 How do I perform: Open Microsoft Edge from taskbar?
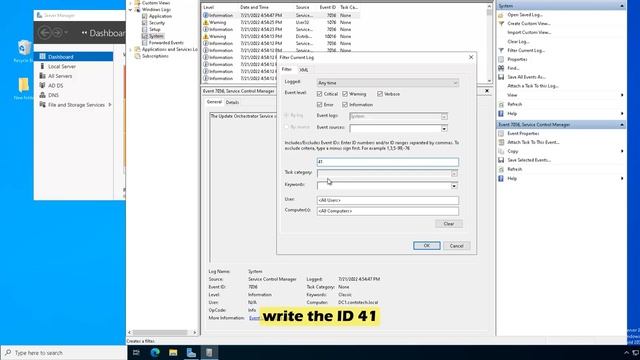(155, 353)
